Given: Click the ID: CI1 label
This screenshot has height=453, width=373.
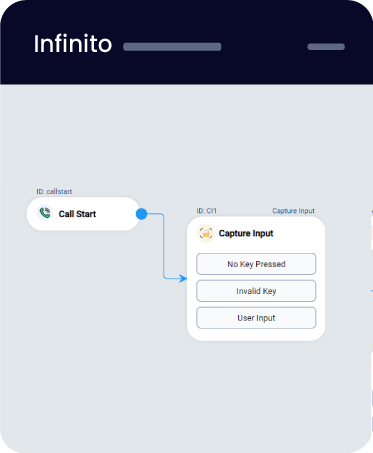Looking at the screenshot, I should coord(207,211).
